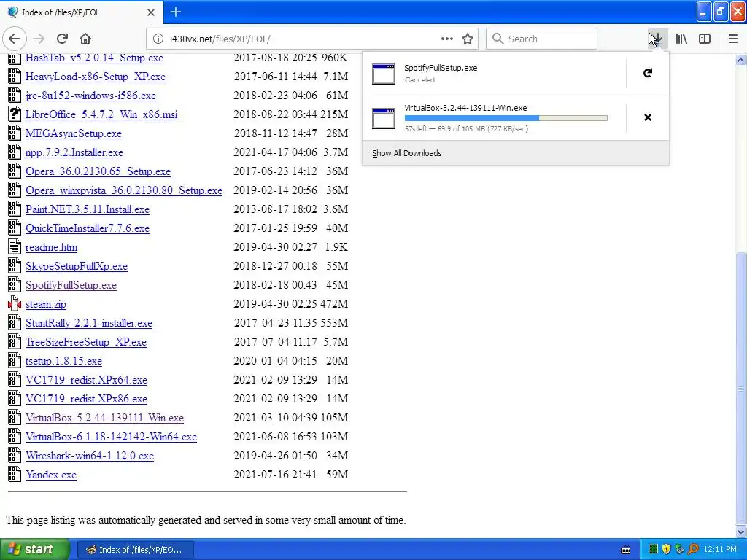Click MEGAsyncSetup.exe link
The height and width of the screenshot is (560, 747).
[x=74, y=133]
